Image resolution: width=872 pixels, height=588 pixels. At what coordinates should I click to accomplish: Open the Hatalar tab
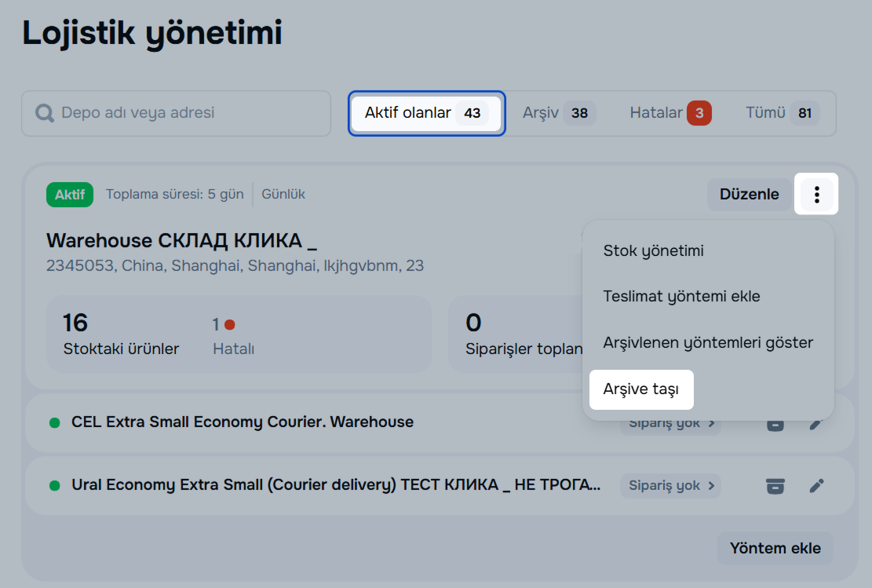tap(670, 113)
